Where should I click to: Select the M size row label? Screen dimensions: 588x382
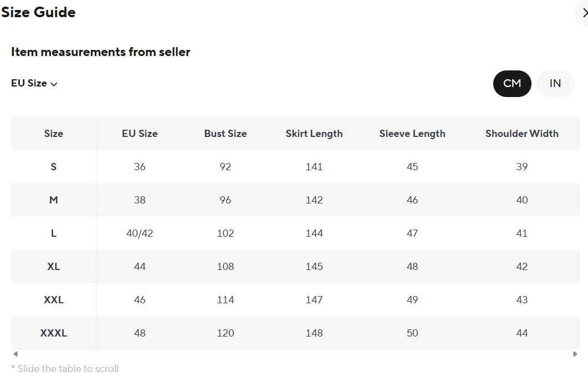[54, 200]
